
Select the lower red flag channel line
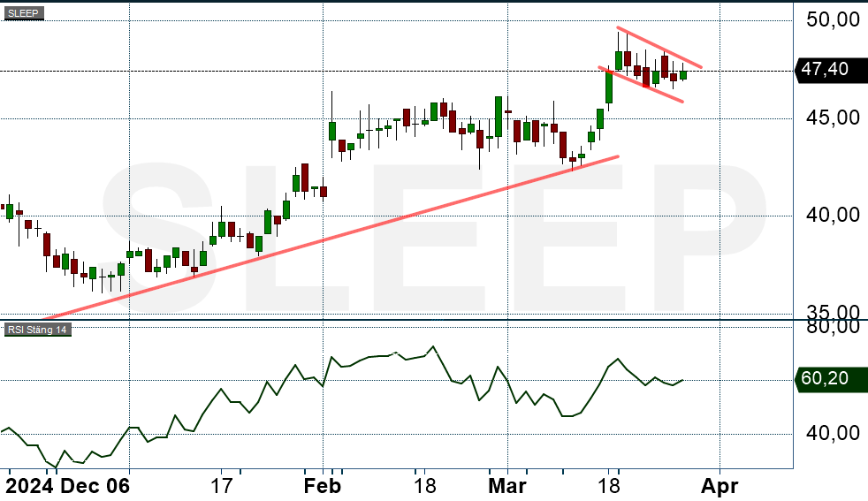(641, 84)
